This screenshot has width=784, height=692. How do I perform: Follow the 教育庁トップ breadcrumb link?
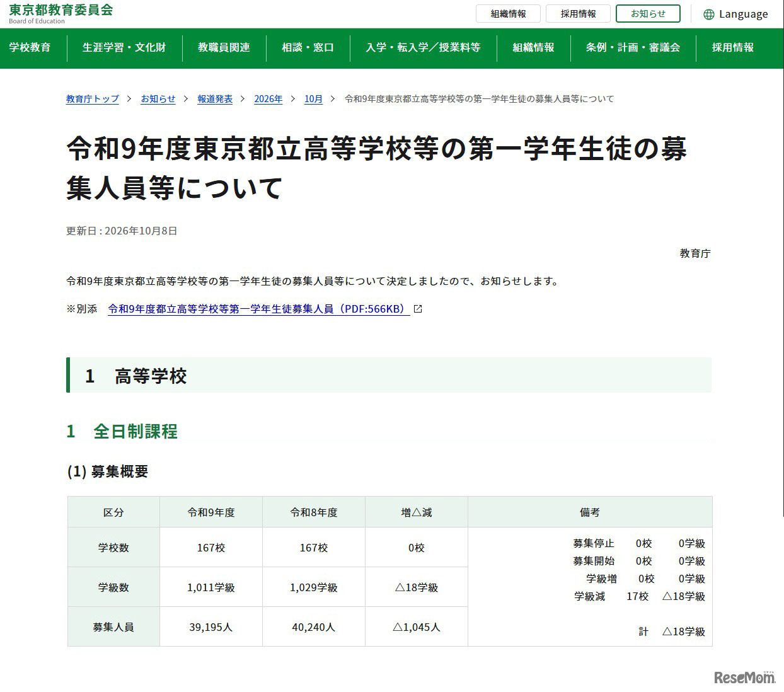(x=93, y=99)
